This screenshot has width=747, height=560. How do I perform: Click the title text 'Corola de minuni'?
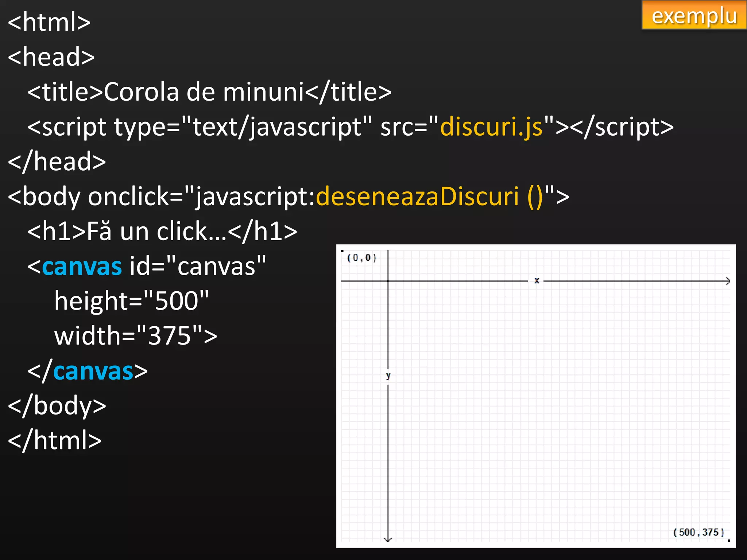(x=204, y=92)
